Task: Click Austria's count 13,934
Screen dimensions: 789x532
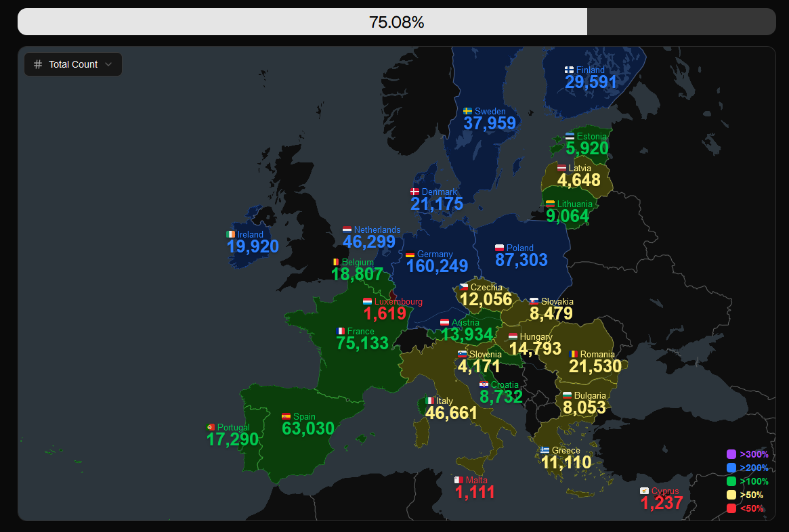Action: tap(467, 334)
